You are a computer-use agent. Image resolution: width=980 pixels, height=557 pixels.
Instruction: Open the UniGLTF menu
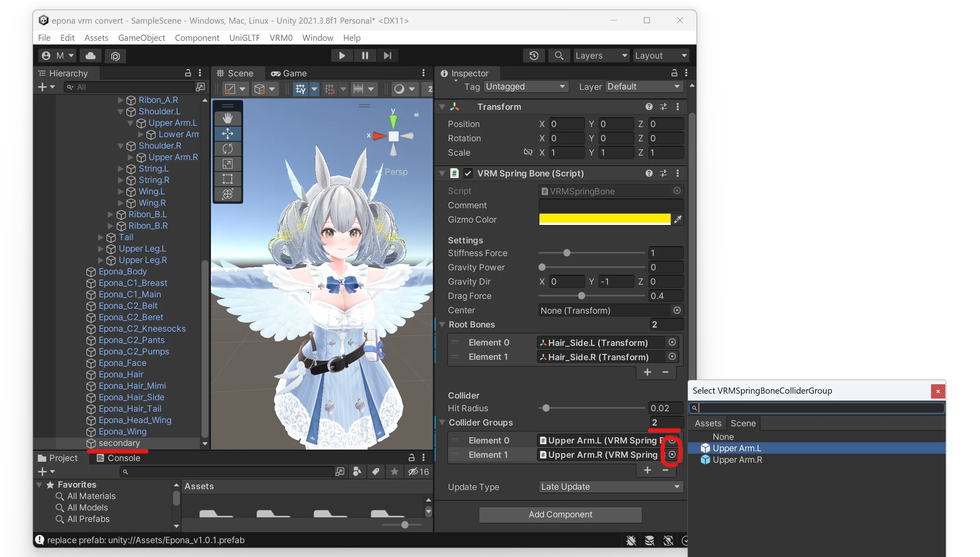point(244,38)
